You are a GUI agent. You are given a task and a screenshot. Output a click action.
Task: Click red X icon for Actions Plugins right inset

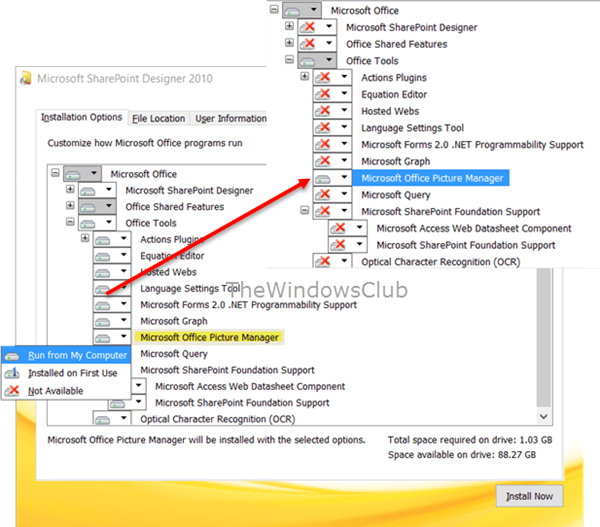coord(323,77)
